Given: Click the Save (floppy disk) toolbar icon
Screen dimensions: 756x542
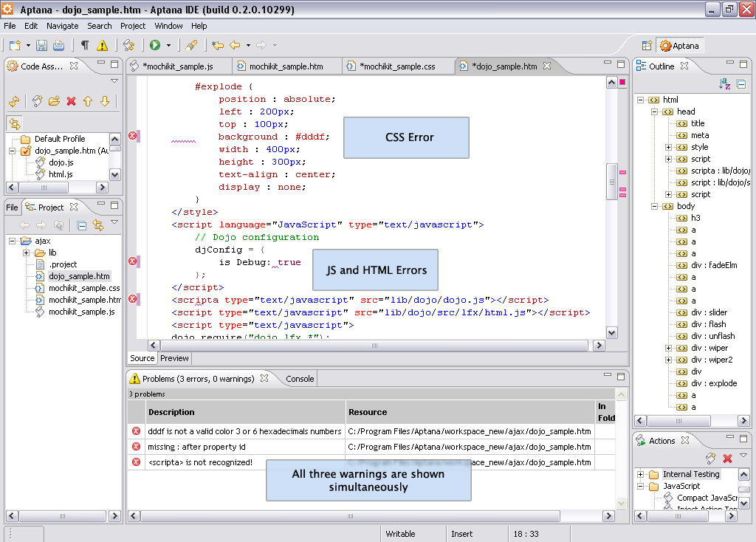Looking at the screenshot, I should point(42,45).
